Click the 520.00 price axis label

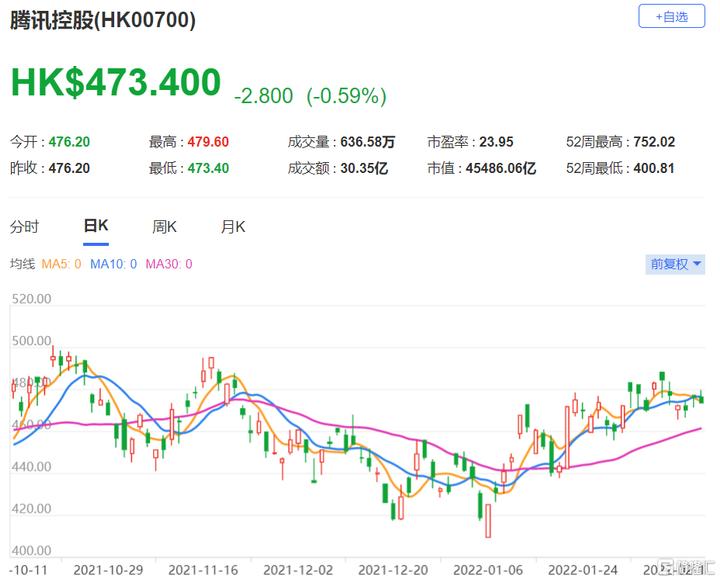tap(32, 299)
